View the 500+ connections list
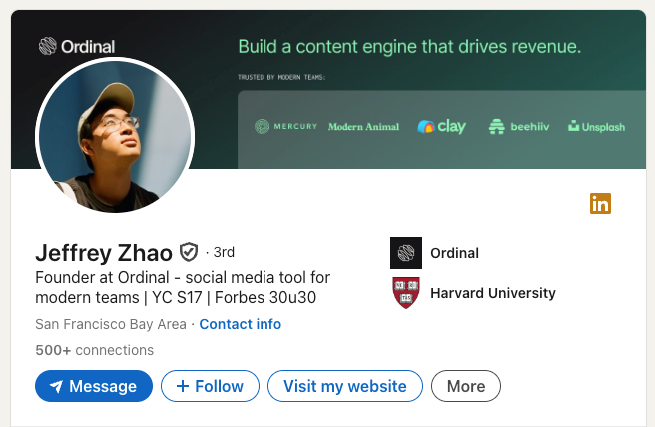The image size is (655, 427). (x=94, y=350)
